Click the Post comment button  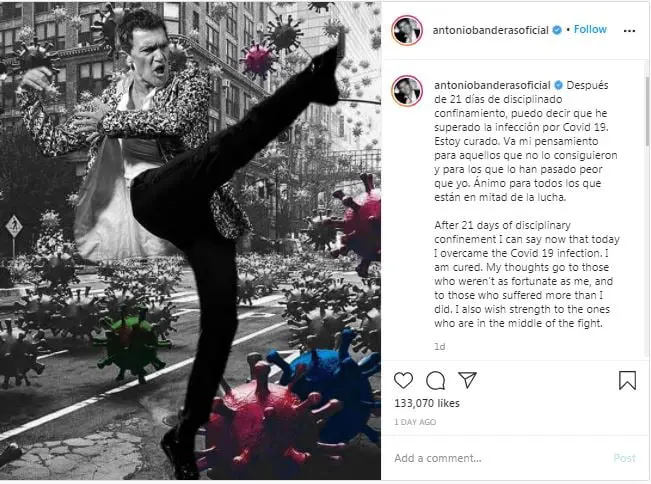coord(624,458)
